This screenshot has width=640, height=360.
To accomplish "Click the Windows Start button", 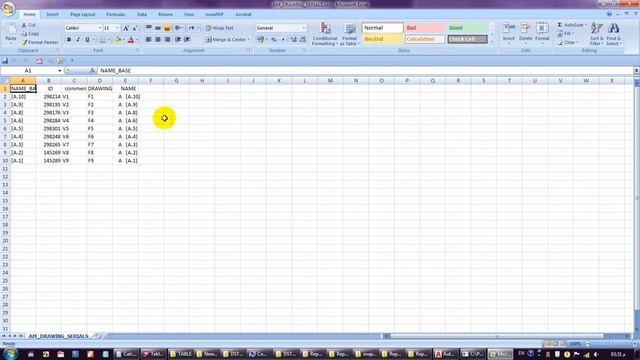I will coord(10,354).
